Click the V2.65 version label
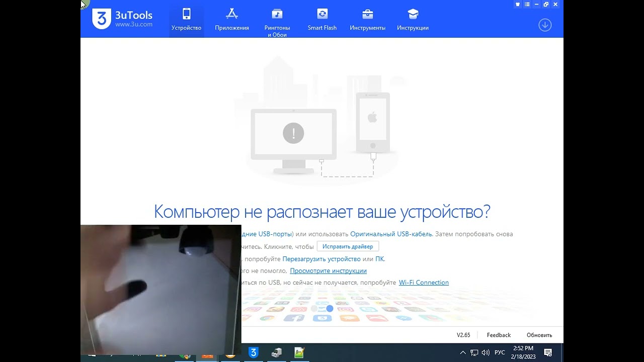 [463, 335]
